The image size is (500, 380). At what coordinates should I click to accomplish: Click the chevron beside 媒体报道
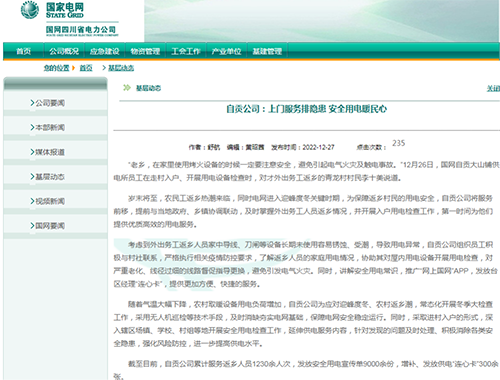coord(32,152)
